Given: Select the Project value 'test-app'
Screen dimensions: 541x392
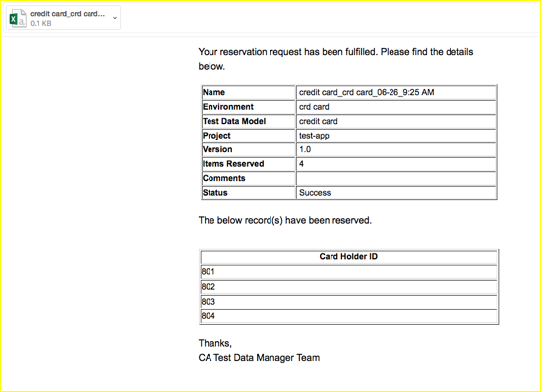Looking at the screenshot, I should tap(396, 136).
